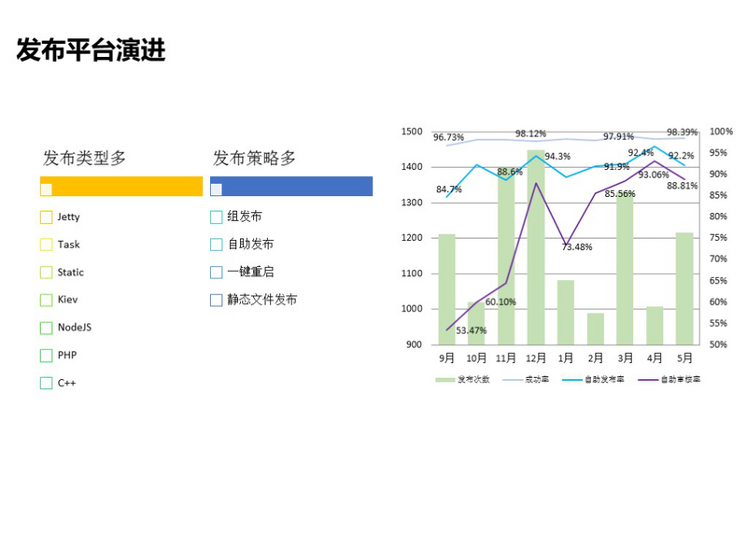Click the 900 left axis value
This screenshot has height=560, width=747.
click(x=414, y=344)
